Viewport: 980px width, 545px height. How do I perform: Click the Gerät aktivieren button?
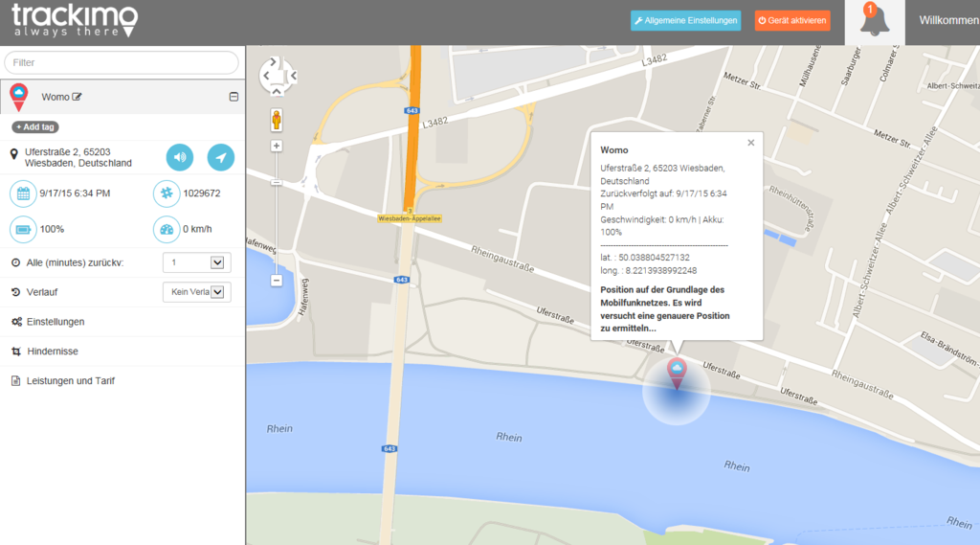[x=791, y=20]
